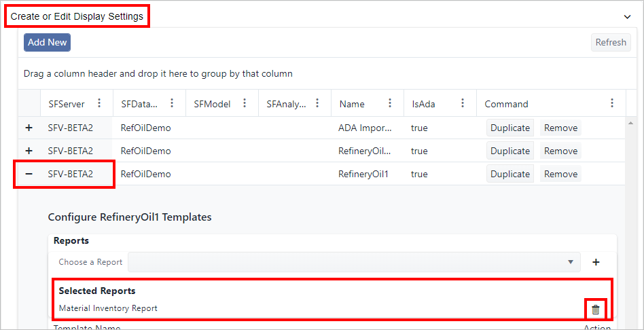
Task: Click the Refresh button
Action: click(611, 42)
